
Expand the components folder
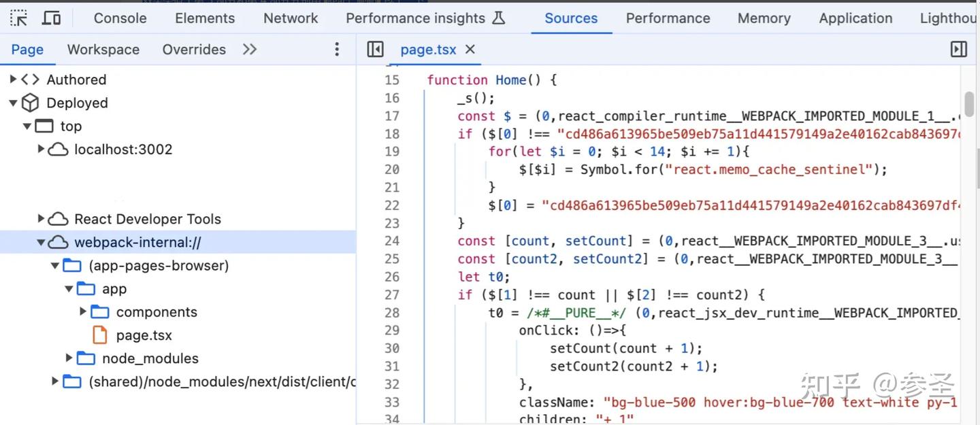(82, 311)
